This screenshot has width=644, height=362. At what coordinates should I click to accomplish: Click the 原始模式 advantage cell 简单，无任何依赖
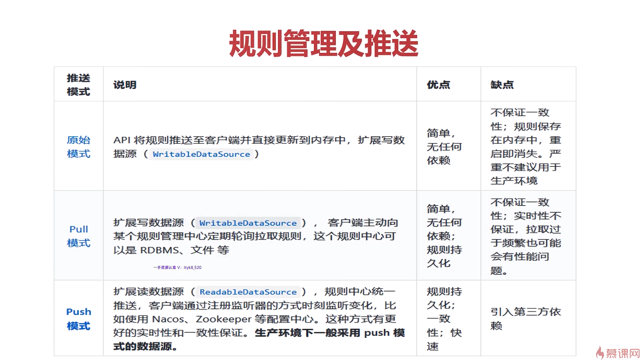(x=444, y=146)
